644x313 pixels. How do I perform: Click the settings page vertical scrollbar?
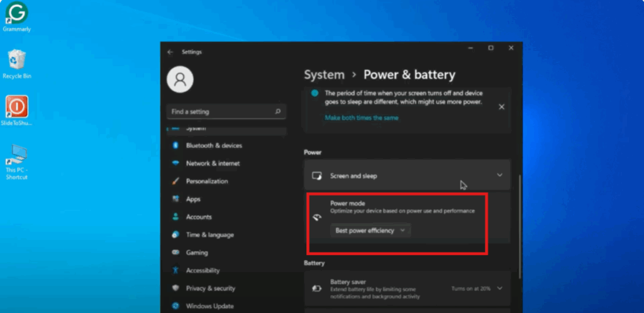click(520, 226)
